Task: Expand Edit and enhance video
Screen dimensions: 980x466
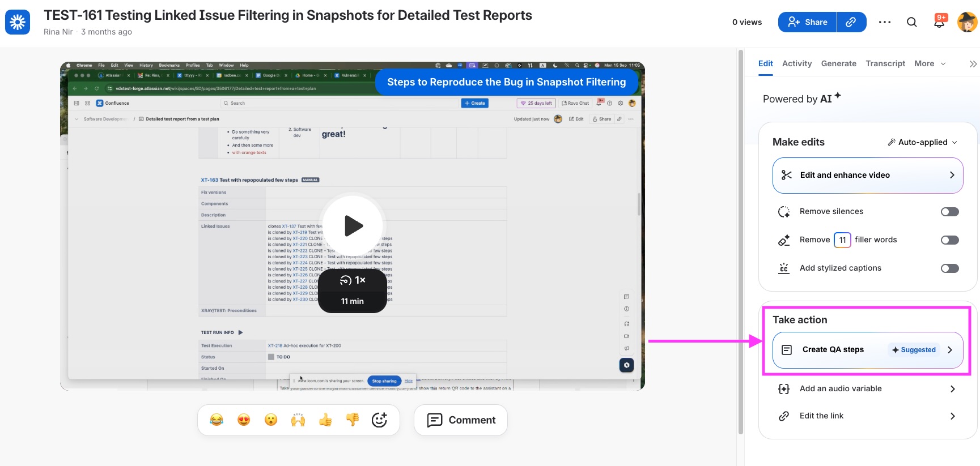Action: coord(868,176)
